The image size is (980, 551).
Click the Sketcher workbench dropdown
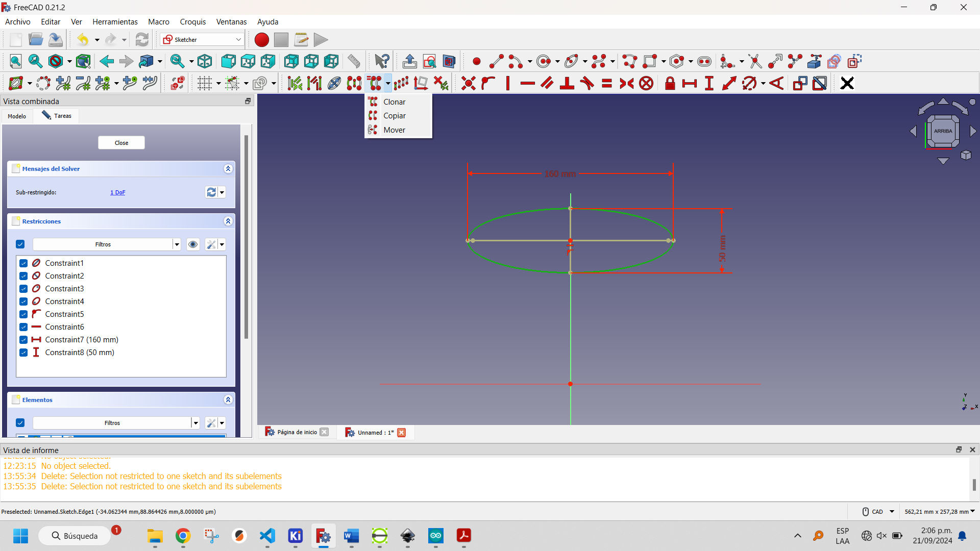click(x=202, y=40)
